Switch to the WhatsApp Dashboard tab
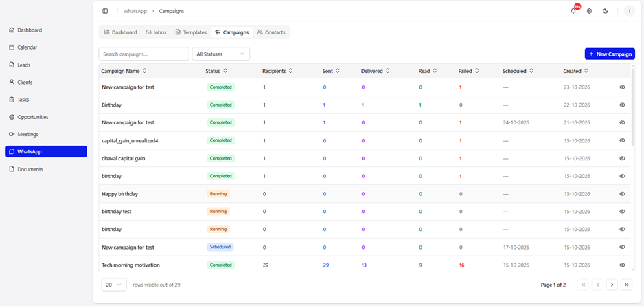The height and width of the screenshot is (306, 644). 120,32
